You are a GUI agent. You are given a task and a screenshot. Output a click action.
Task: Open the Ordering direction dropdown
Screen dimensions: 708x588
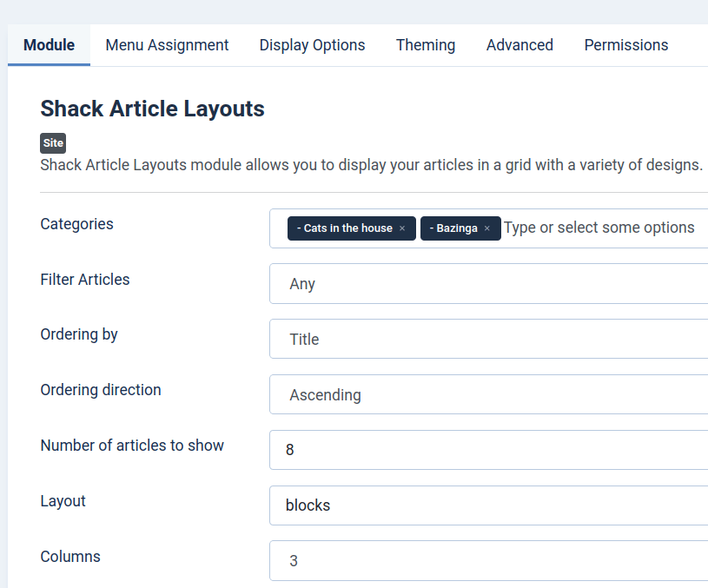[488, 394]
